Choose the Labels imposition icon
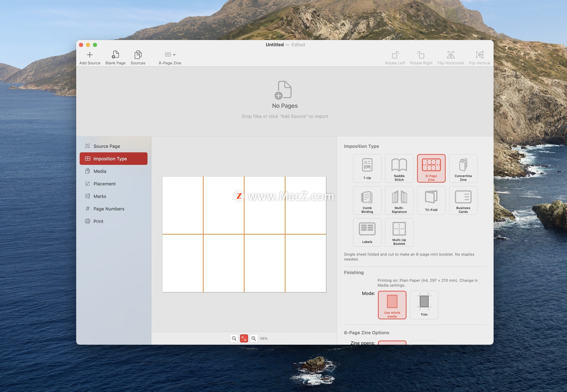Viewport: 567px width, 392px height. (x=367, y=232)
